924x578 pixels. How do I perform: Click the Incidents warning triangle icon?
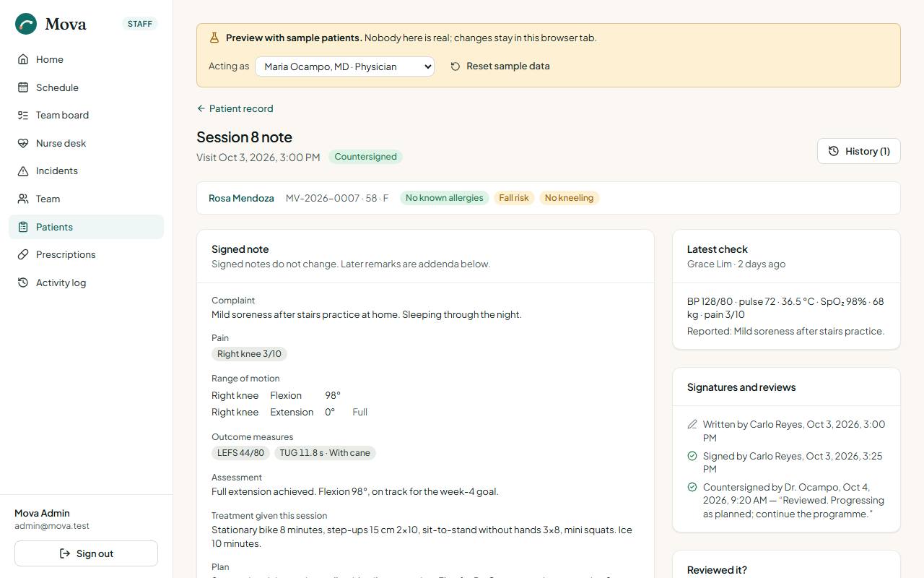23,171
